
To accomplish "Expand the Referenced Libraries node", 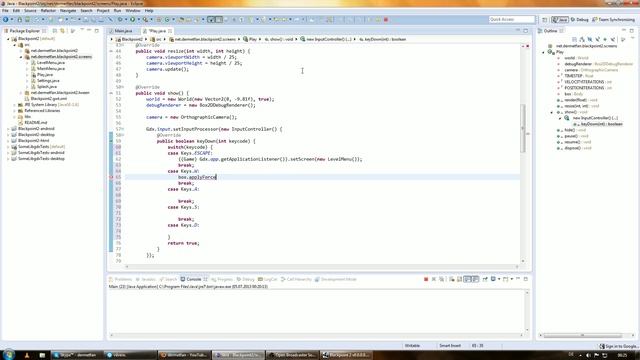I will pyautogui.click(x=15, y=111).
